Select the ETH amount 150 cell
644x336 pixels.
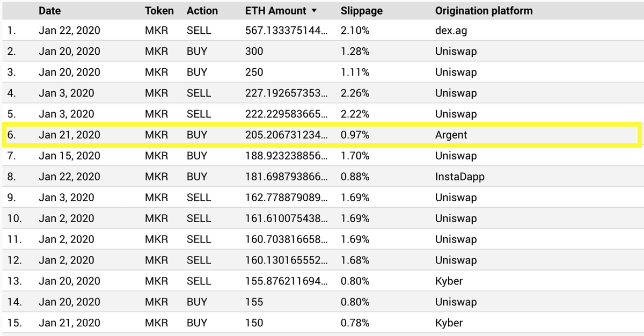tap(254, 324)
